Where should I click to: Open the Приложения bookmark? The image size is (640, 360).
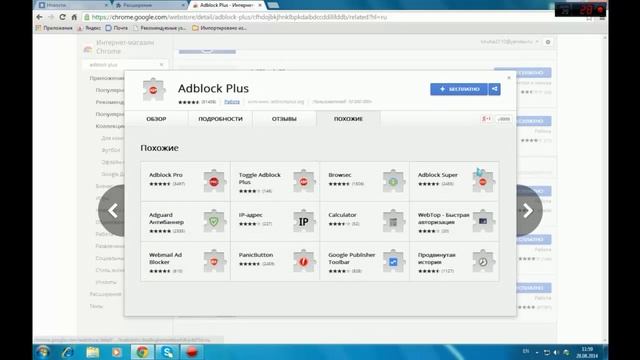(x=54, y=28)
